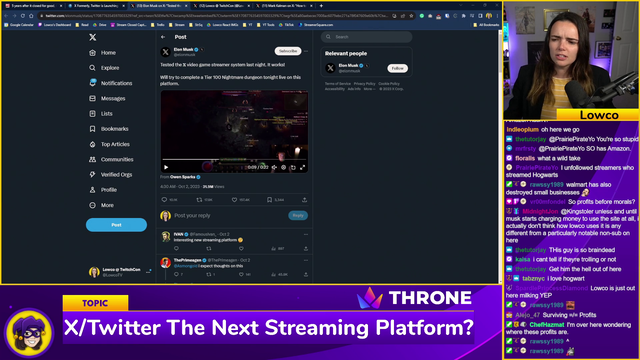Share ThePrimeagen's reply
The height and width of the screenshot is (360, 640).
point(306,274)
